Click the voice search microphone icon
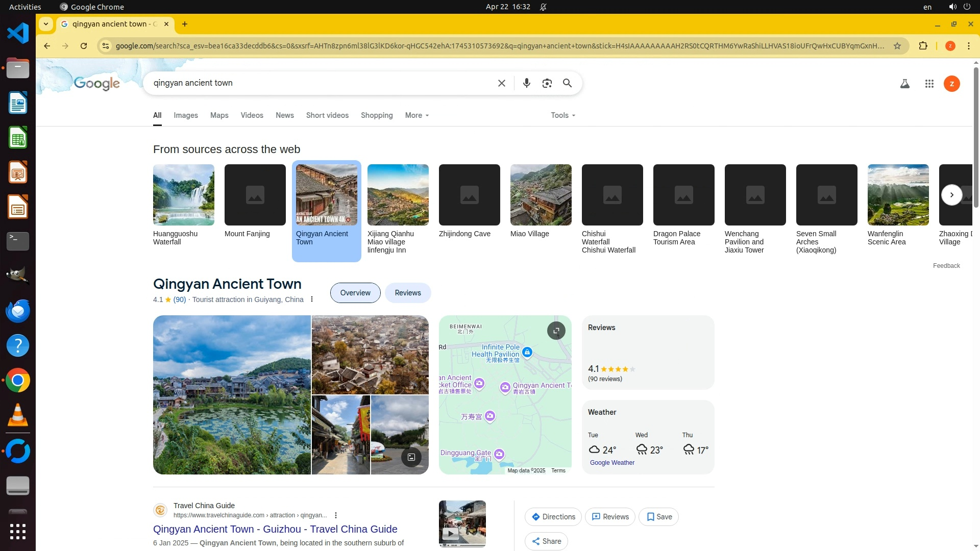Image resolution: width=980 pixels, height=551 pixels. click(526, 83)
